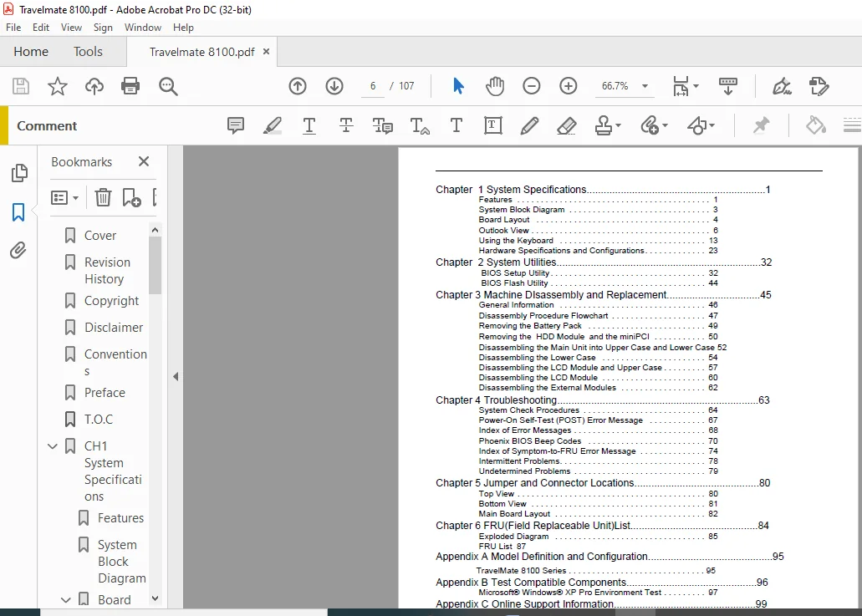Jump to the Preface bookmark
This screenshot has height=616, width=862.
point(105,393)
